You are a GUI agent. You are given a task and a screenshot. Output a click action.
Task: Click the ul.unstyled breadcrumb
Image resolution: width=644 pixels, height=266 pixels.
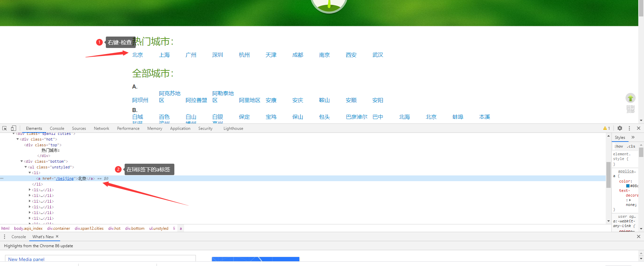click(x=159, y=228)
